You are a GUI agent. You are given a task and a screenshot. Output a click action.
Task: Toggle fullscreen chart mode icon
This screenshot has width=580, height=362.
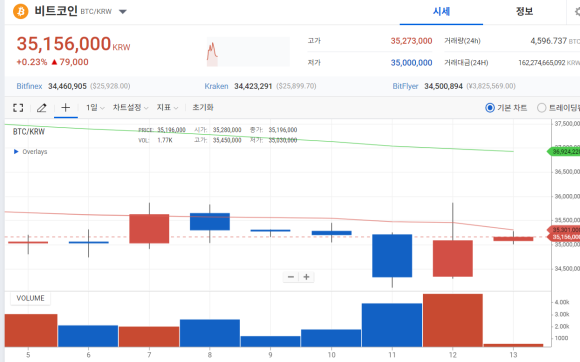tap(18, 108)
